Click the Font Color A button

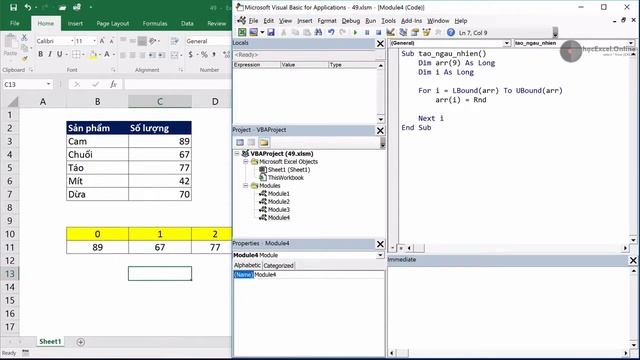coord(107,55)
